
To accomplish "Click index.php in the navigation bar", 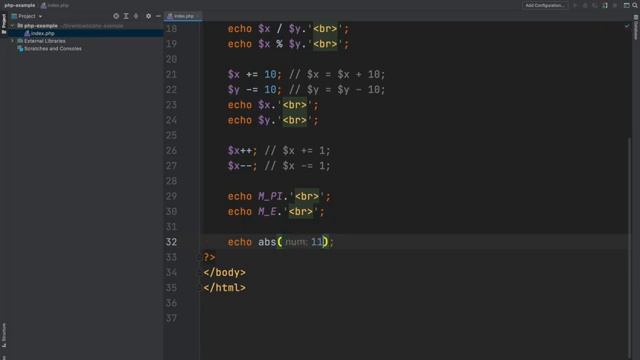I will 58,5.
